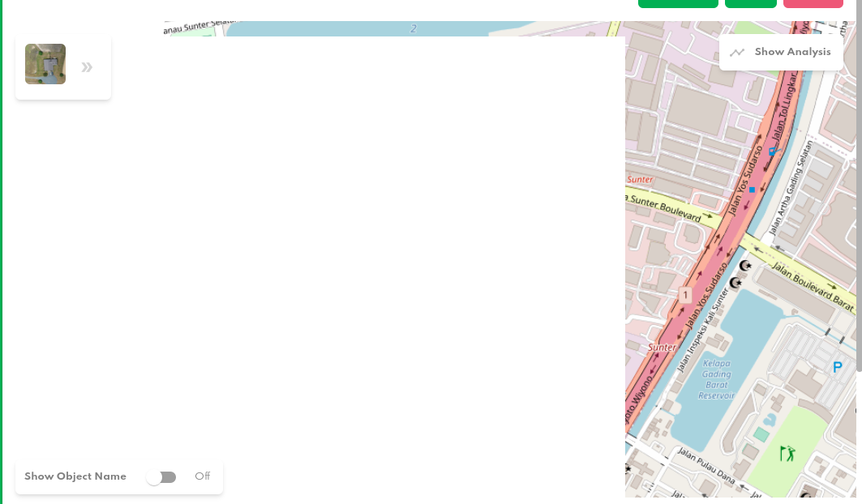This screenshot has width=862, height=504.
Task: Expand the imagery layer panel via double-chevron
Action: click(87, 66)
